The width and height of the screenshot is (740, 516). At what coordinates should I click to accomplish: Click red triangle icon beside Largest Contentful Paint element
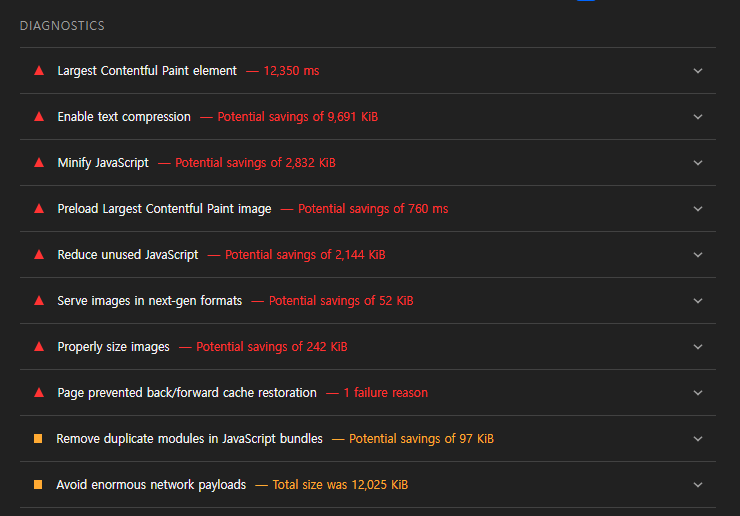(39, 71)
